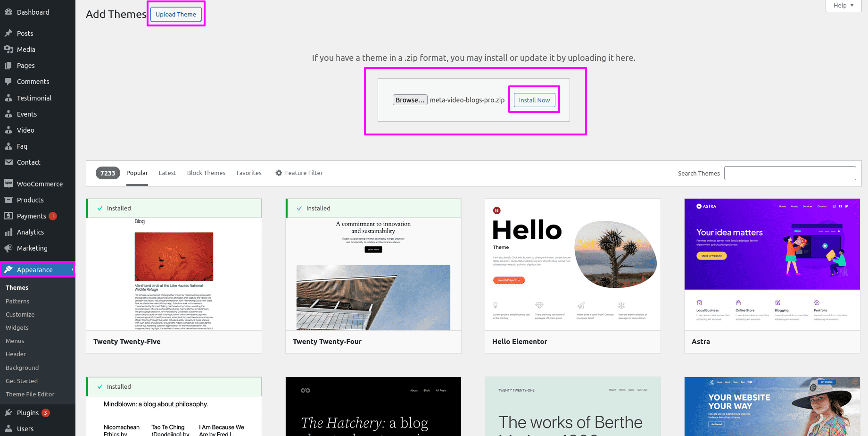The width and height of the screenshot is (868, 436).
Task: Click the Contact envelope icon
Action: [8, 162]
